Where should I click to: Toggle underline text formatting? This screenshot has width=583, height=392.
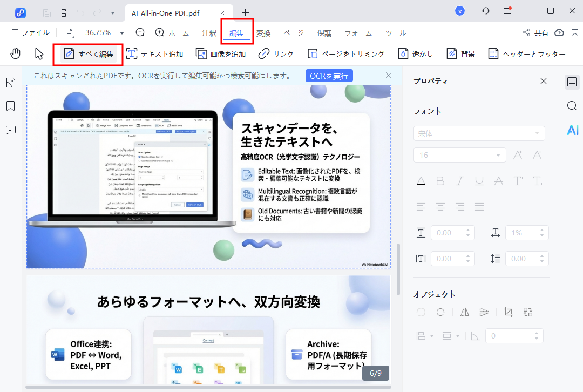coord(479,181)
